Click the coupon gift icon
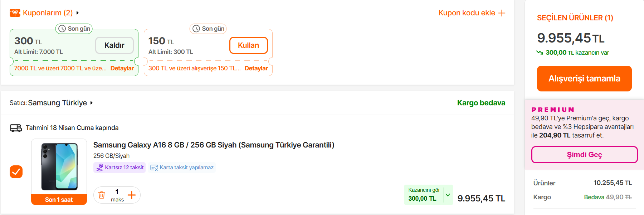This screenshot has width=644, height=215. pos(15,13)
